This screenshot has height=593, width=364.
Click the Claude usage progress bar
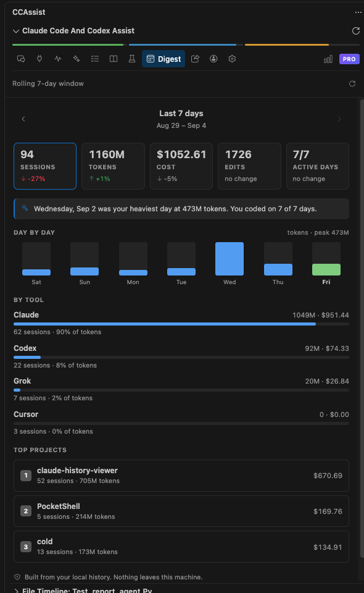pyautogui.click(x=181, y=324)
